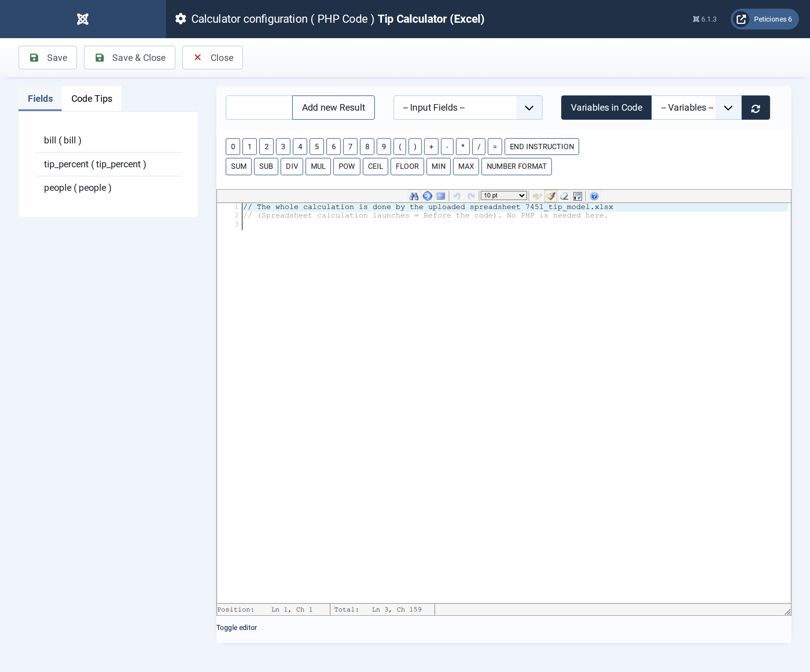Click the eraser icon in editor toolbar
Image resolution: width=810 pixels, height=672 pixels.
564,196
